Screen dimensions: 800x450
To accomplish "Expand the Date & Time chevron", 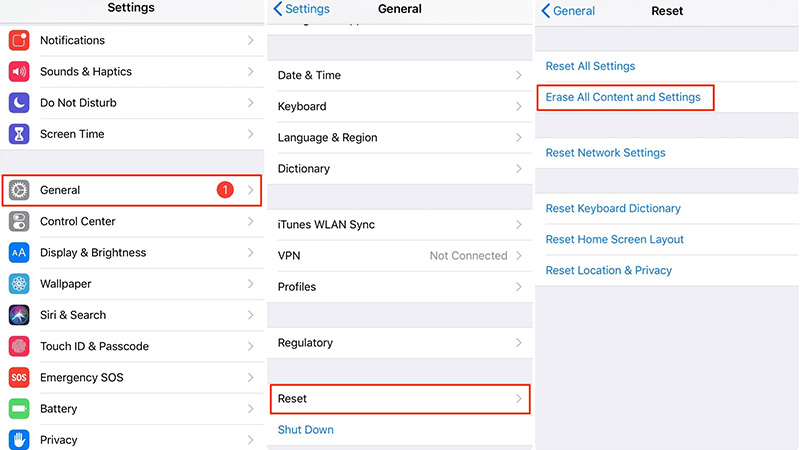I will [x=518, y=76].
